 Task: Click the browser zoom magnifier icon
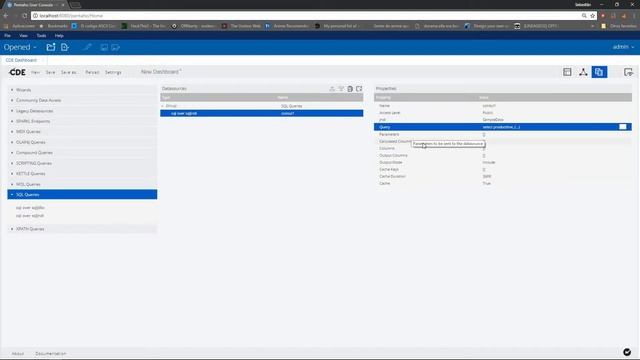584,16
